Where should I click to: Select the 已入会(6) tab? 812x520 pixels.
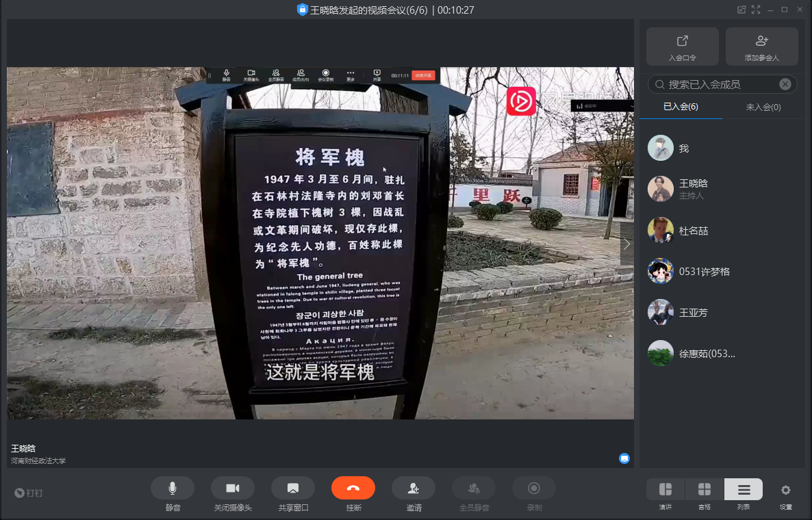click(681, 107)
